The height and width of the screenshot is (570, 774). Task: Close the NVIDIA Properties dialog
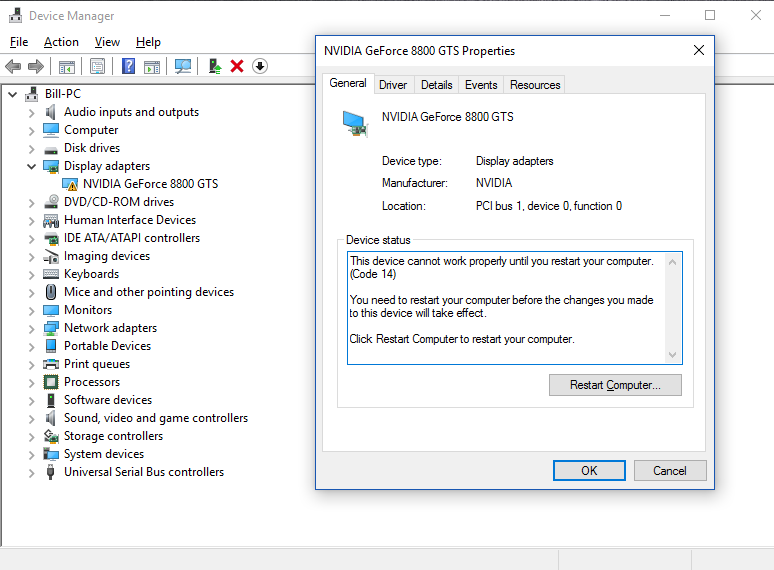point(698,50)
